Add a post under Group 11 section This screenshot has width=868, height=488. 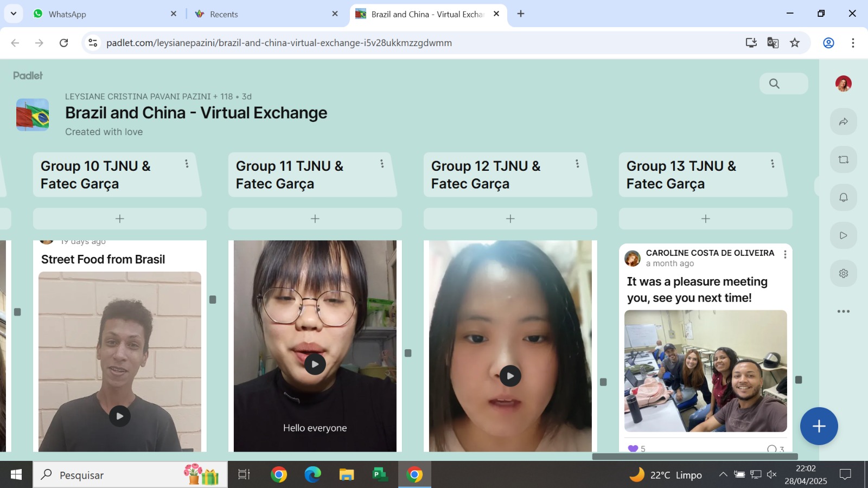click(315, 219)
